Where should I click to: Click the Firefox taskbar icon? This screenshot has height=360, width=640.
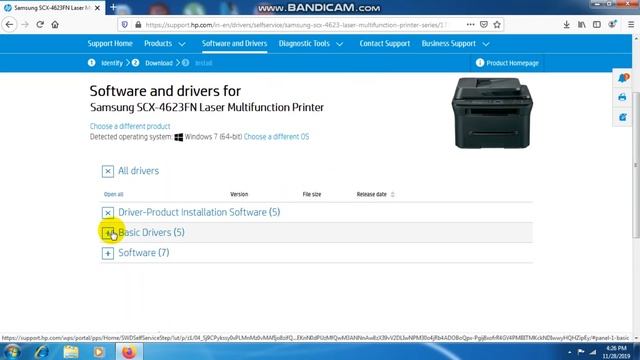pos(129,351)
